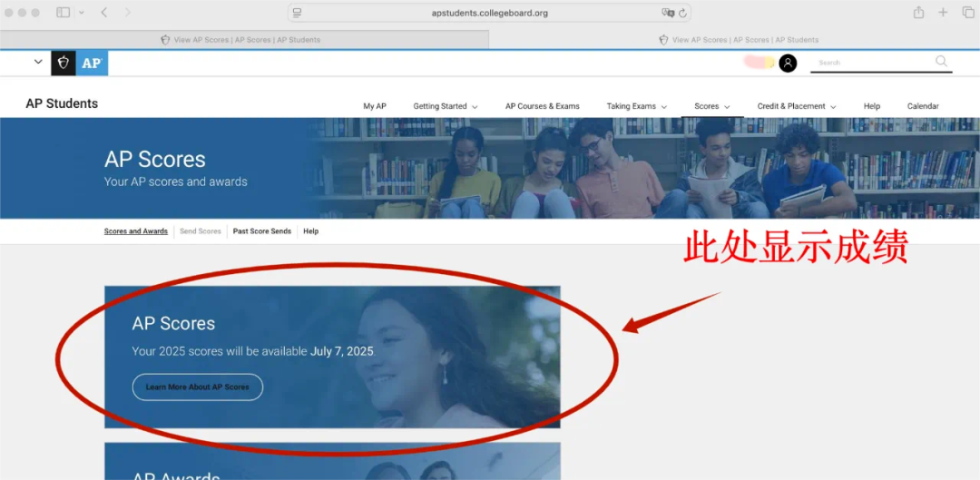Click the July 7, 2025 date text
The width and height of the screenshot is (980, 480).
(342, 351)
